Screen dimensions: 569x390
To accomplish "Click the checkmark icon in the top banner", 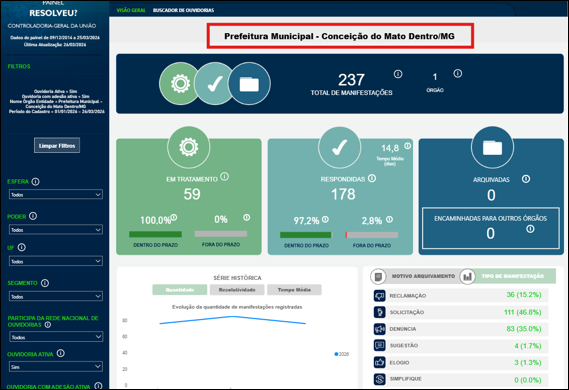I will pos(215,84).
